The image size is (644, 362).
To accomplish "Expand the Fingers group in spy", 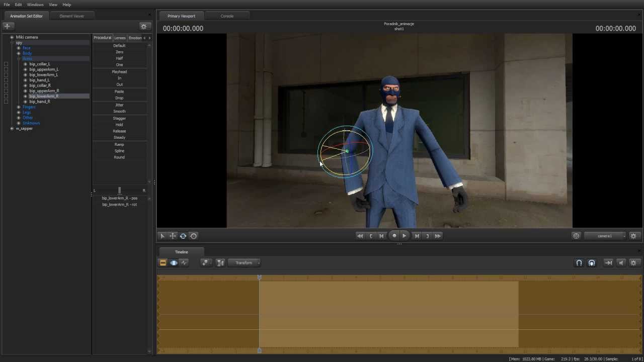I will pyautogui.click(x=19, y=107).
